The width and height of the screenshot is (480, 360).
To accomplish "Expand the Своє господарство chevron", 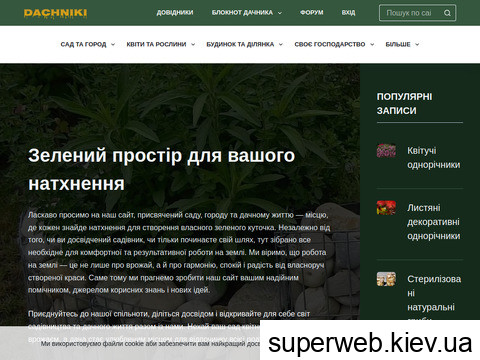I will (x=372, y=44).
